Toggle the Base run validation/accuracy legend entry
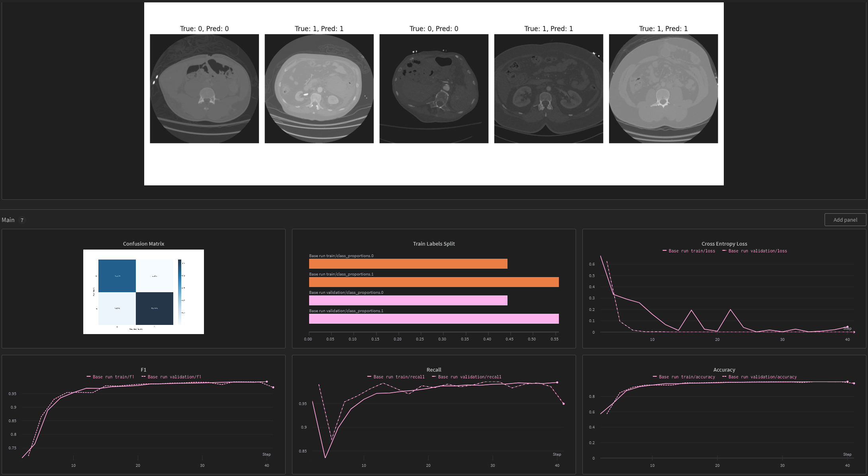 point(760,377)
